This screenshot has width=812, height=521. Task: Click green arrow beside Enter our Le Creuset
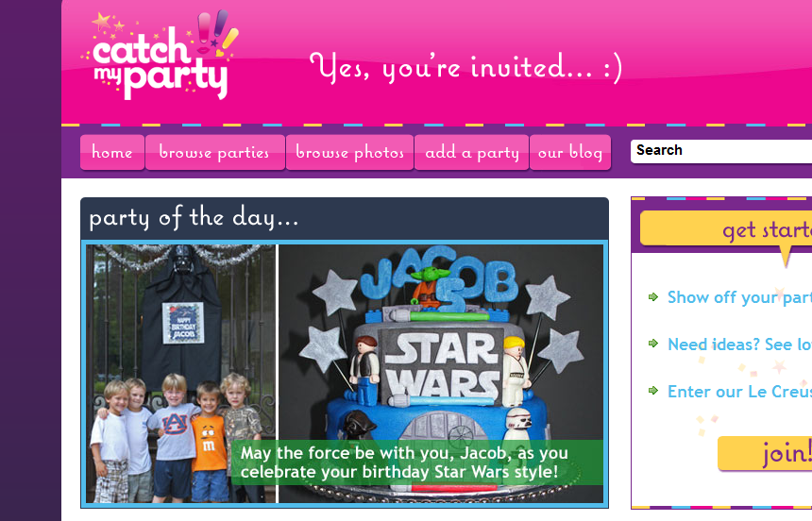click(653, 390)
